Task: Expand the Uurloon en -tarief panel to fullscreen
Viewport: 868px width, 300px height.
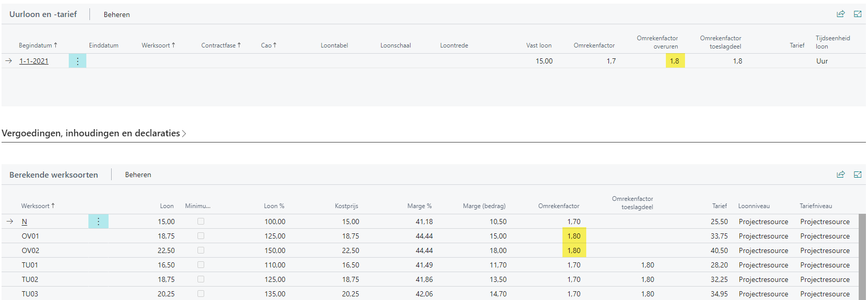Action: (858, 14)
